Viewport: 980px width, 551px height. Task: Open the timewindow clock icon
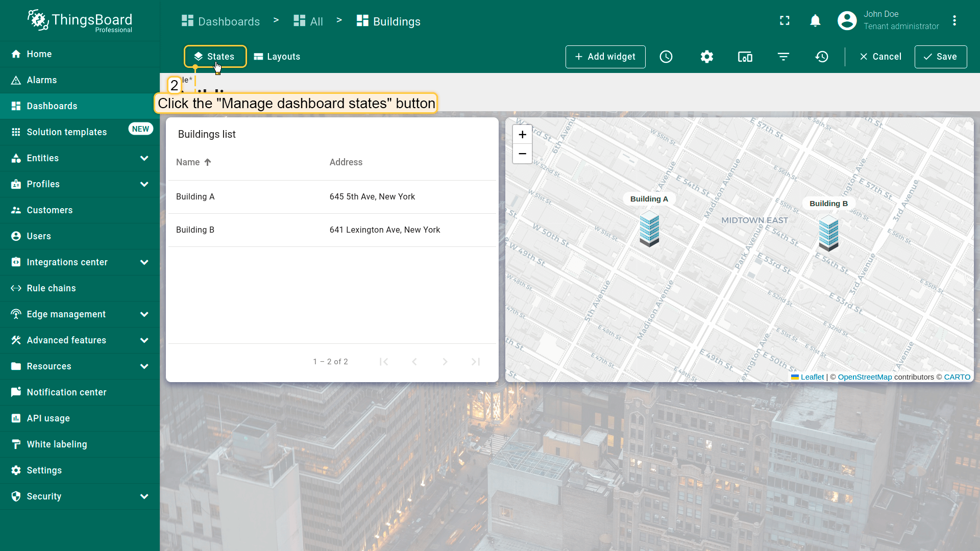666,57
